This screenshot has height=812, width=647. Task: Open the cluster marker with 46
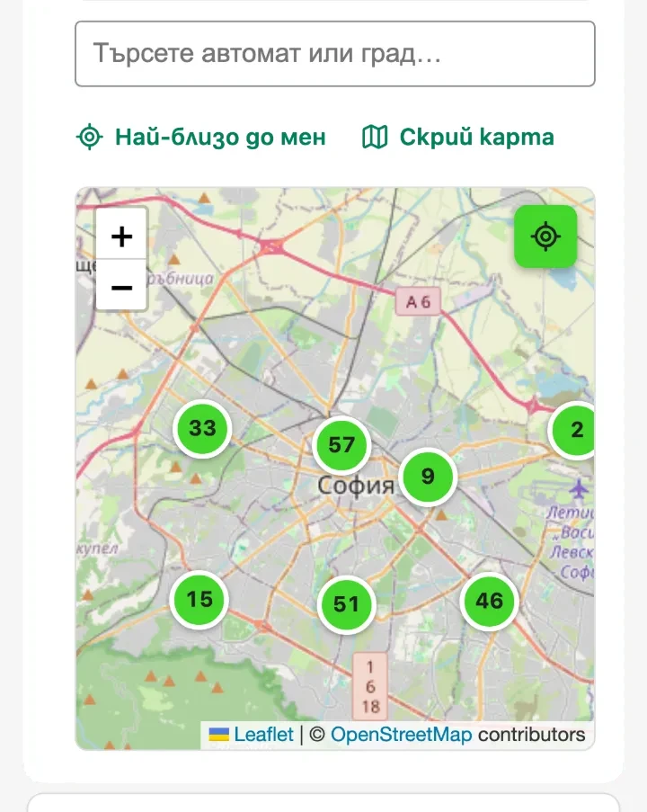click(x=489, y=602)
